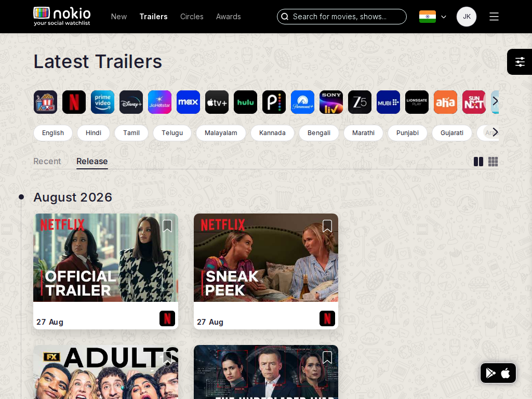Open the JK profile avatar
This screenshot has height=399, width=532.
tap(467, 17)
